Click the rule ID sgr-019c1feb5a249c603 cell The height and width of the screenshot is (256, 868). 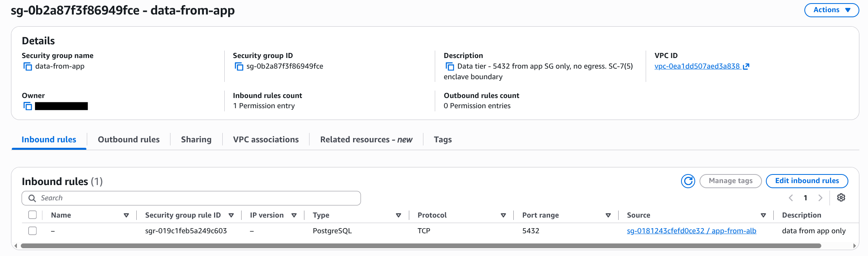(x=186, y=231)
